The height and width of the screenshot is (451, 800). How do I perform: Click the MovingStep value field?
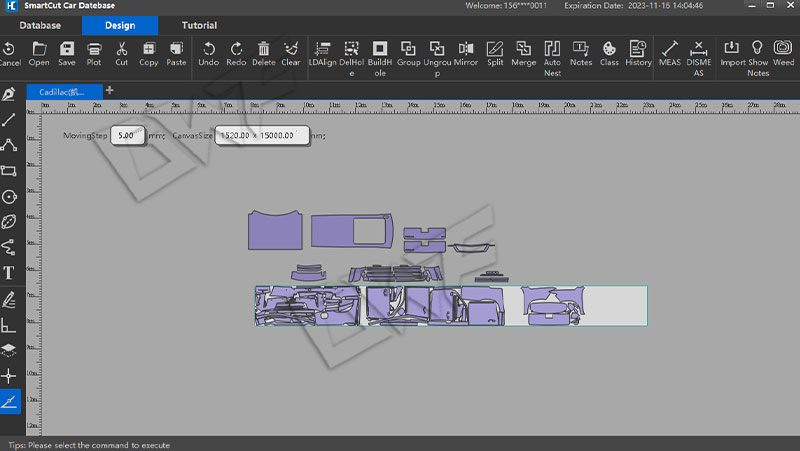click(x=128, y=135)
